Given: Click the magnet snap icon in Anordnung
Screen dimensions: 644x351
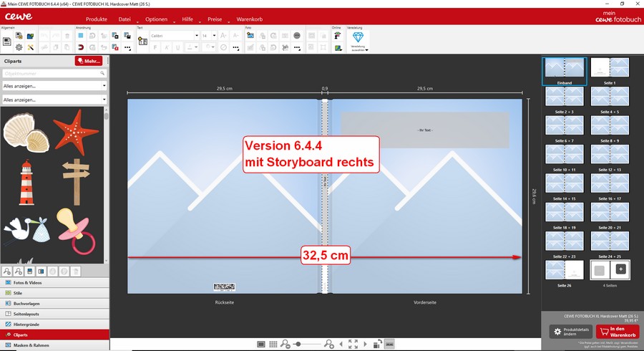Looking at the screenshot, I should (x=81, y=48).
